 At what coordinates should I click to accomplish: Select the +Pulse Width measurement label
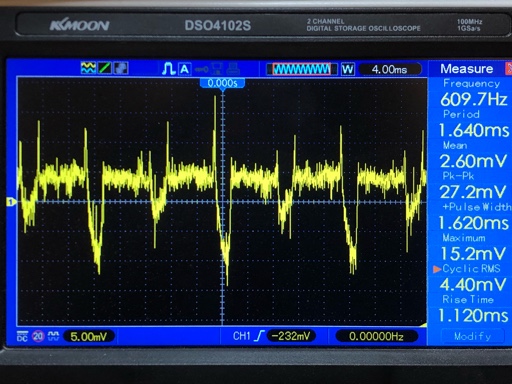[477, 207]
